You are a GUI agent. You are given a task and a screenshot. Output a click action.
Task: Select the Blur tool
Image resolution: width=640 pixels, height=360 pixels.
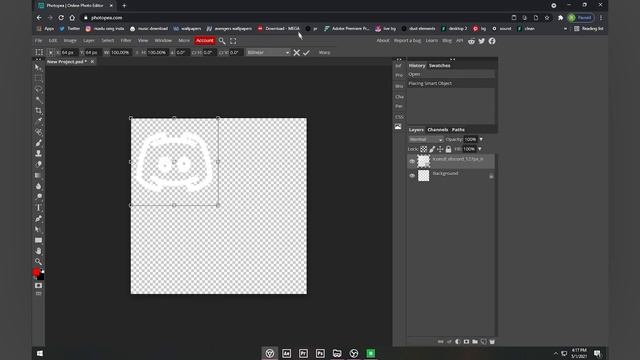click(38, 186)
